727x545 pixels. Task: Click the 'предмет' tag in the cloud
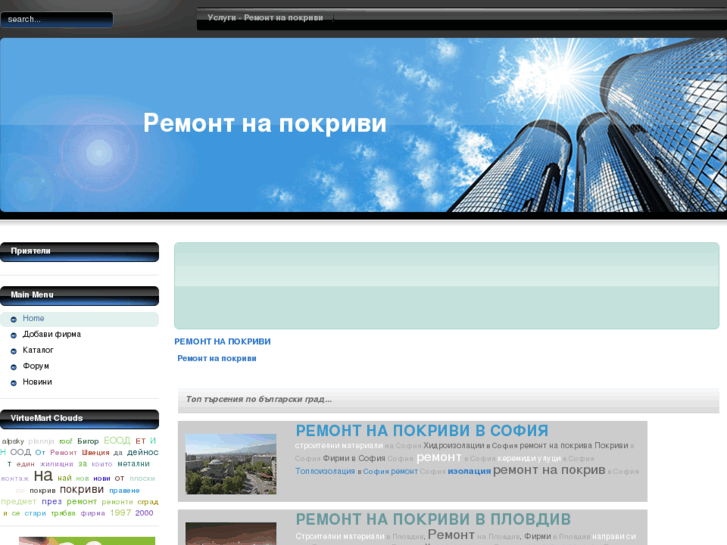(19, 502)
